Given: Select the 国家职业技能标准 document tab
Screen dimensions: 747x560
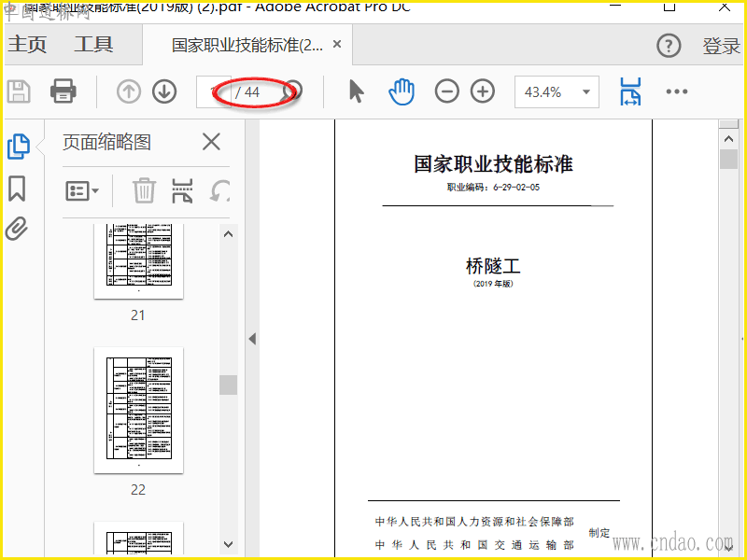Looking at the screenshot, I should [x=247, y=45].
